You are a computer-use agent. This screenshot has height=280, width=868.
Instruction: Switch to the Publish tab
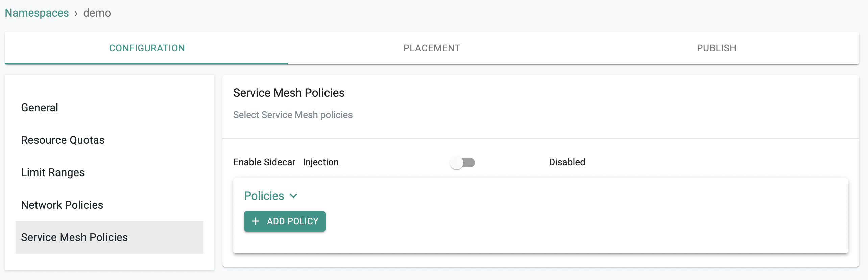coord(717,48)
